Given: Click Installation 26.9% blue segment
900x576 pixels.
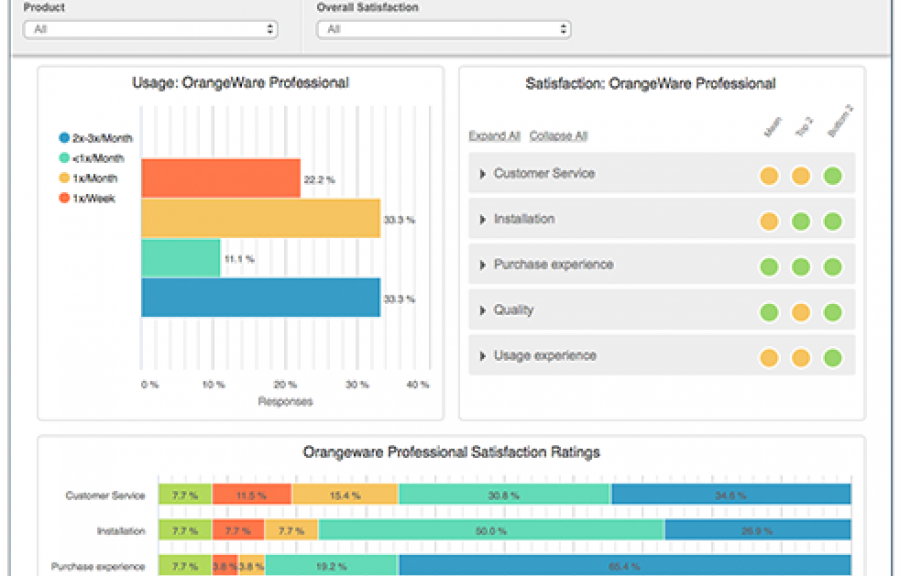Looking at the screenshot, I should [x=758, y=530].
